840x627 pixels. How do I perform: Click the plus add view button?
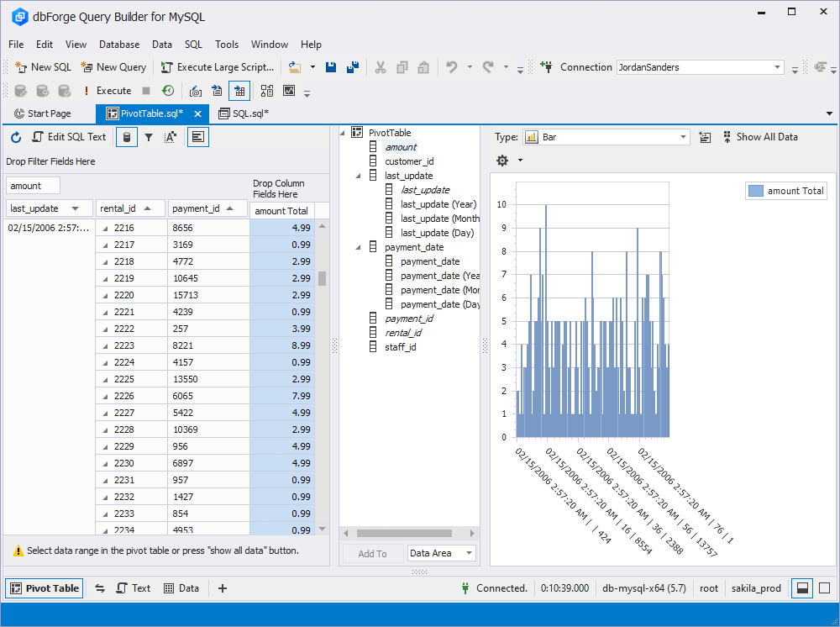coord(223,588)
